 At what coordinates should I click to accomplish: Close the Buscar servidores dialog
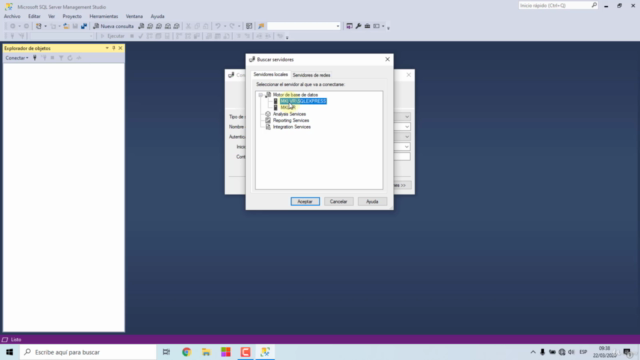click(x=387, y=59)
